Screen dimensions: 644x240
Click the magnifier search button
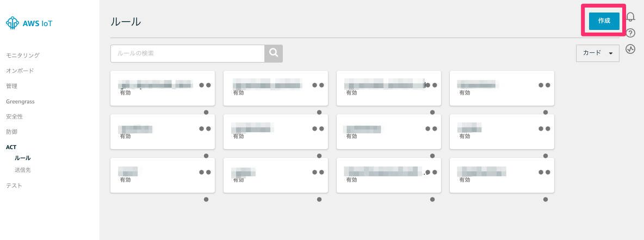tap(274, 53)
